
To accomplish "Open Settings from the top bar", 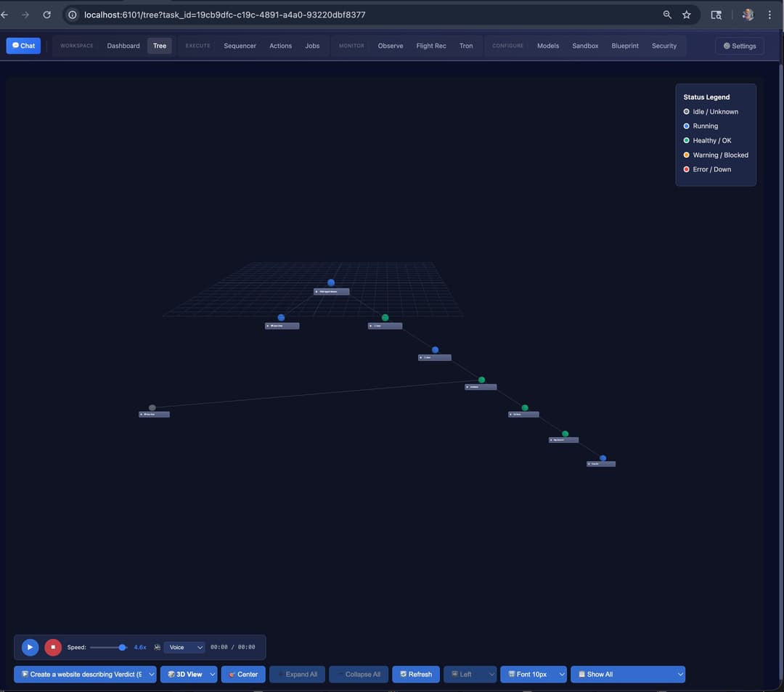I will tap(739, 46).
